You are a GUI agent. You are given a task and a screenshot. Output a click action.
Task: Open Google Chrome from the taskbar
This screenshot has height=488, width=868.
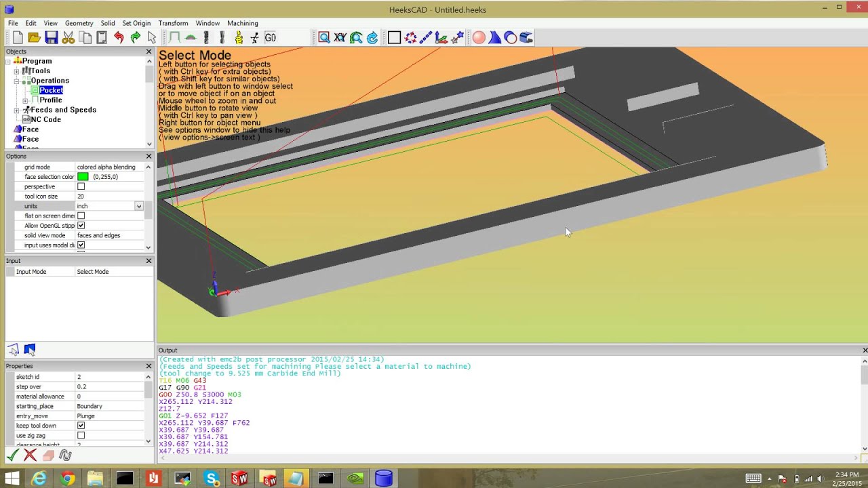tap(68, 479)
